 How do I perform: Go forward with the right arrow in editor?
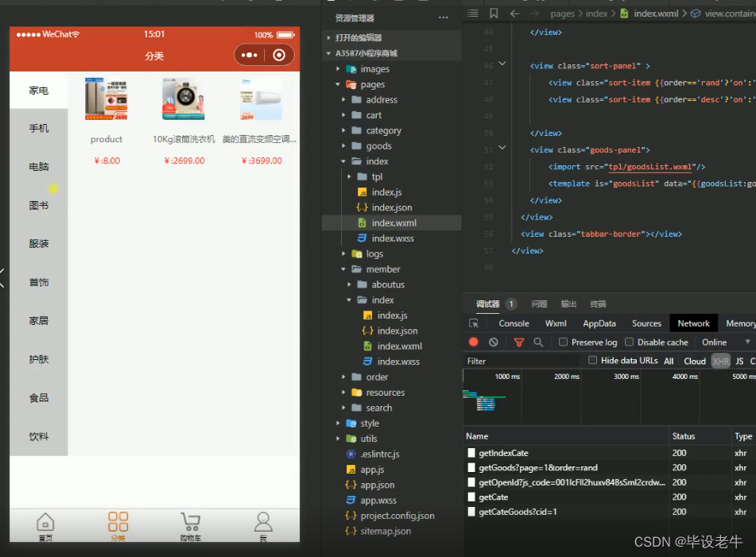click(535, 14)
